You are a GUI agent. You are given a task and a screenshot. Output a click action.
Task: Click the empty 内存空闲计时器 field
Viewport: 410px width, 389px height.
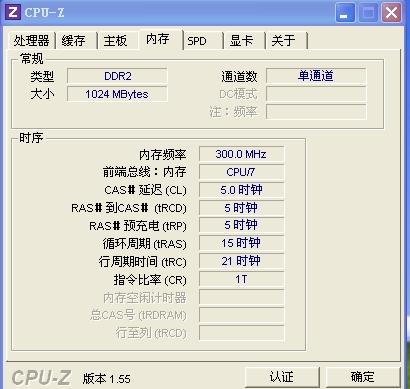coord(241,297)
